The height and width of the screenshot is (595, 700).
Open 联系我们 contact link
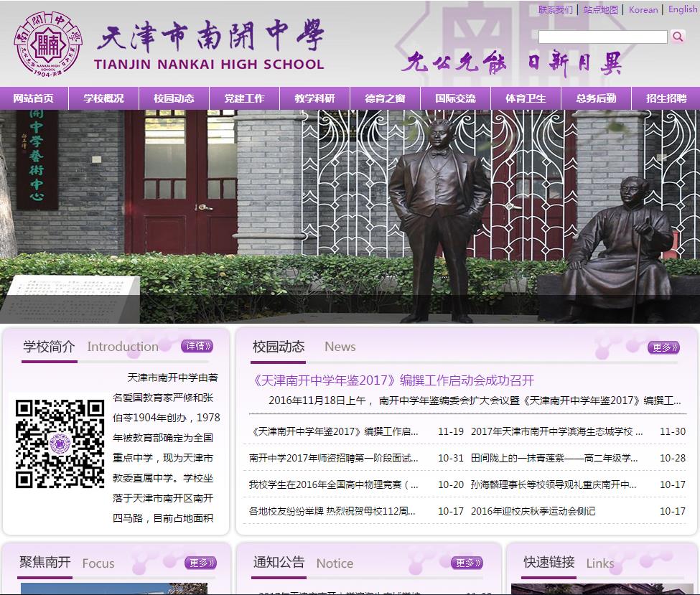click(556, 10)
